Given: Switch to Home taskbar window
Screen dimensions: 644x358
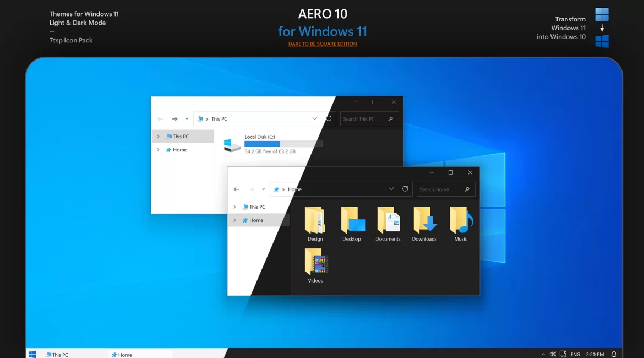Looking at the screenshot, I should click(x=122, y=355).
